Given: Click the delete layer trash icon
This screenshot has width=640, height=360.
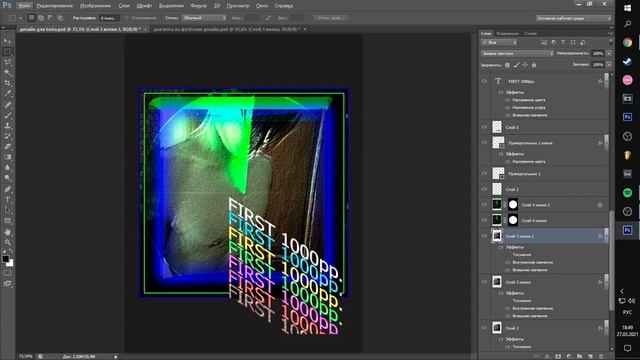Looking at the screenshot, I should click(x=601, y=356).
